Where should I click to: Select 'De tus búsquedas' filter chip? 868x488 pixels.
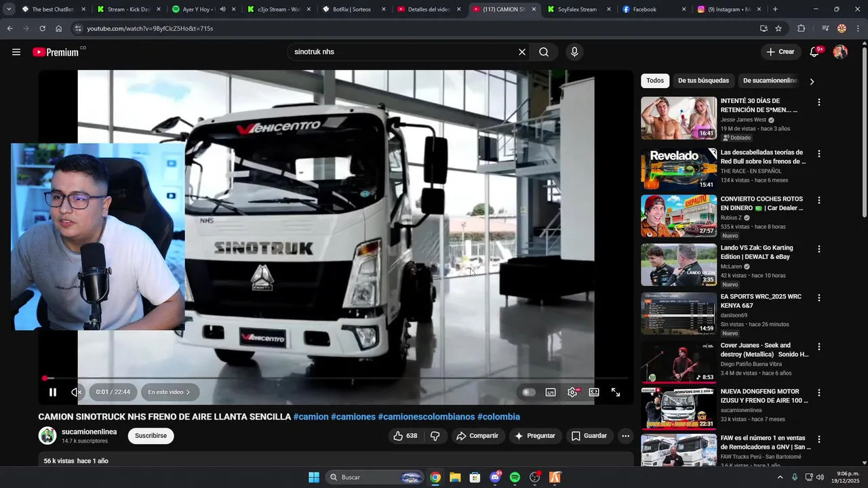coord(703,81)
